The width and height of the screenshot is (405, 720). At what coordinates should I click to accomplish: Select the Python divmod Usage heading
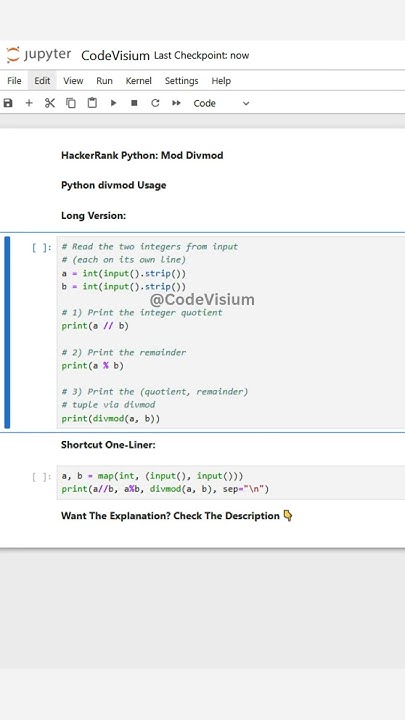(x=113, y=185)
